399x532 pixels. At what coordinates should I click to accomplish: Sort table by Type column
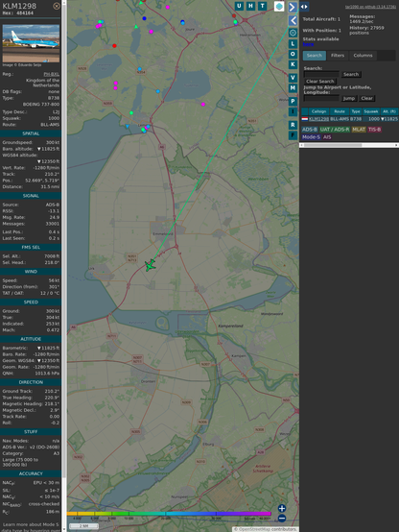356,111
